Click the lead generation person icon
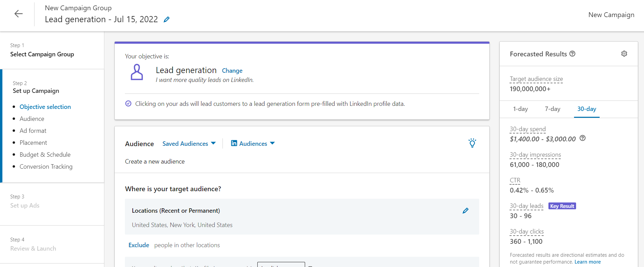The height and width of the screenshot is (267, 644). [x=137, y=72]
